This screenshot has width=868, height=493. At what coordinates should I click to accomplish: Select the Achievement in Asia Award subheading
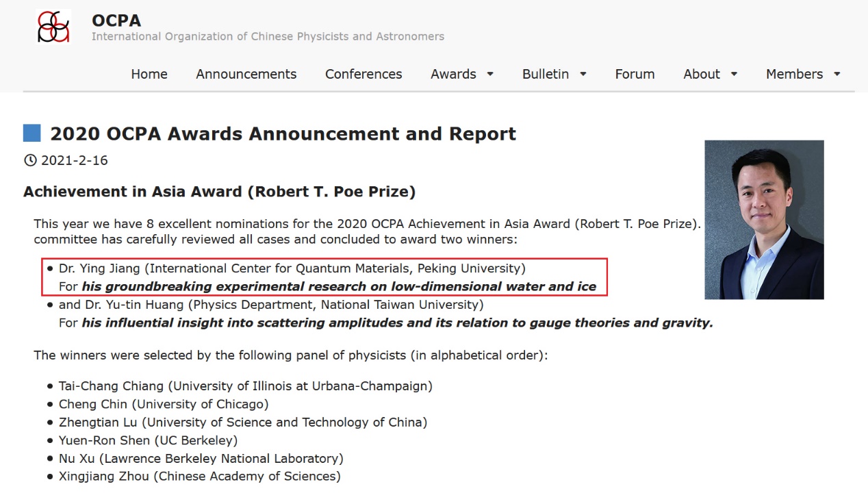pyautogui.click(x=219, y=192)
